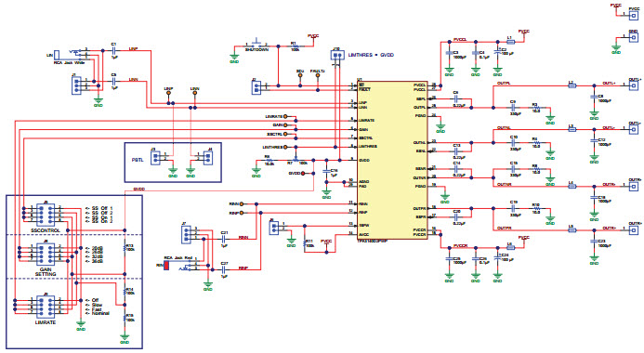Click the orange FAULTz test point

318,76
